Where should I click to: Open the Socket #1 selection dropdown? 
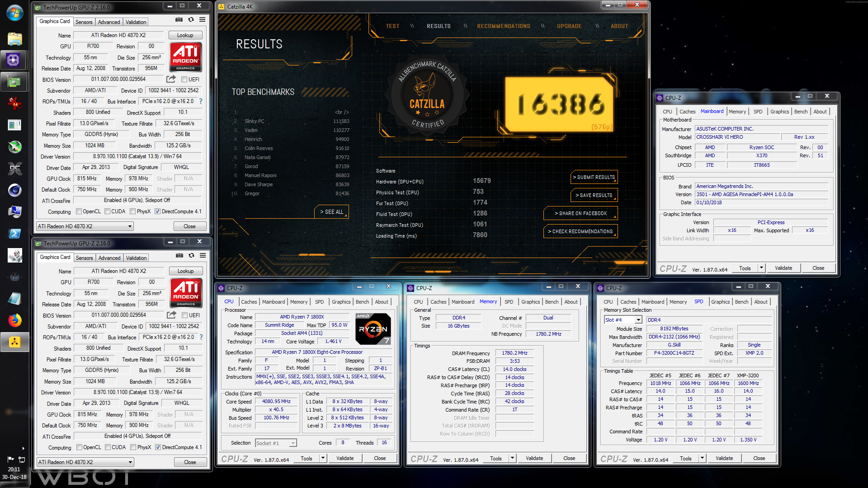tap(276, 443)
